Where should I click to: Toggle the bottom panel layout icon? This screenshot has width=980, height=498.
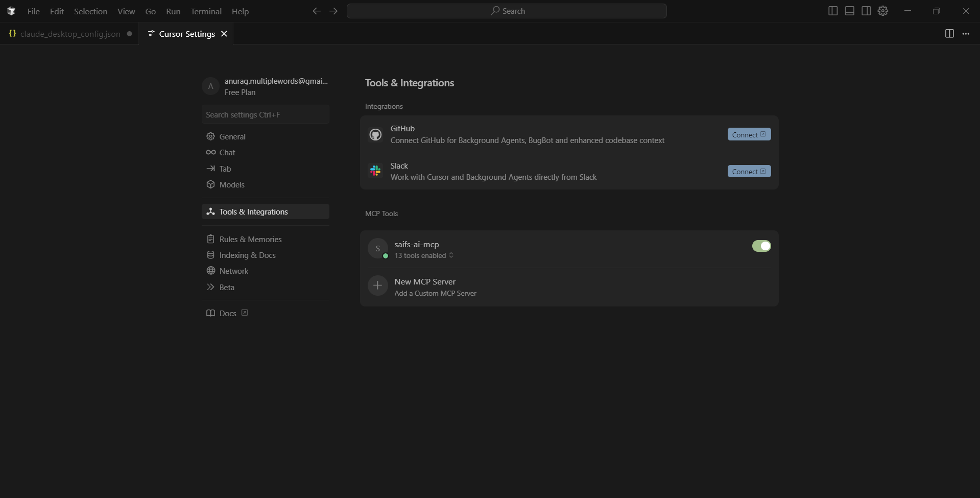point(850,11)
